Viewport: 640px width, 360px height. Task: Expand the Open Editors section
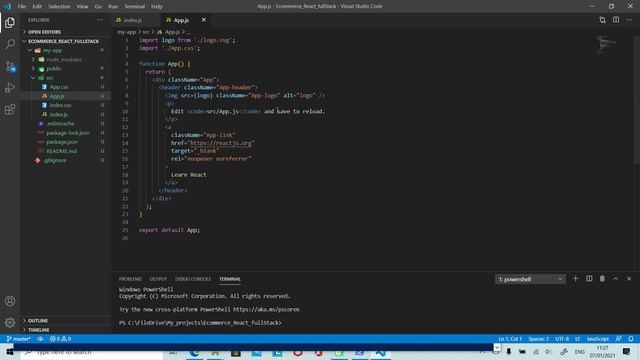tap(44, 32)
